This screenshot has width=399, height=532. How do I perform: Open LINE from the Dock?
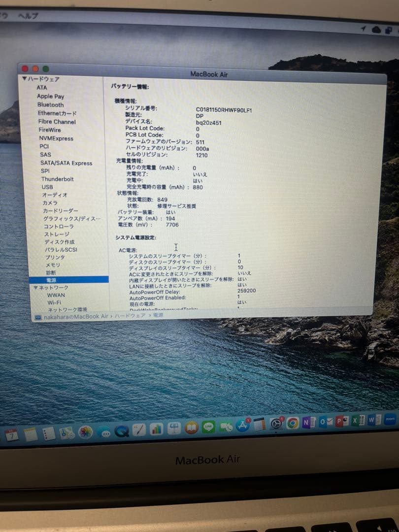coord(207,427)
